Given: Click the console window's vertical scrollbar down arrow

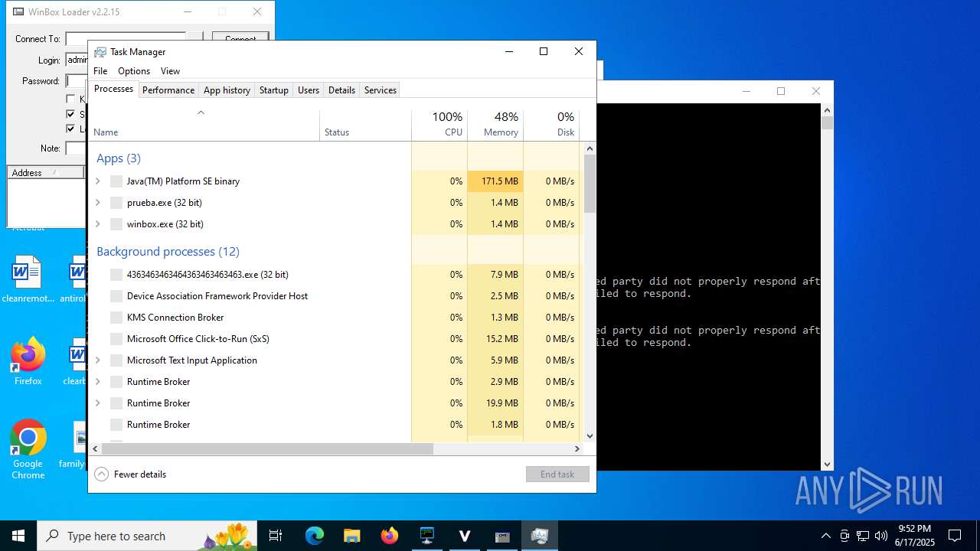Looking at the screenshot, I should (827, 465).
